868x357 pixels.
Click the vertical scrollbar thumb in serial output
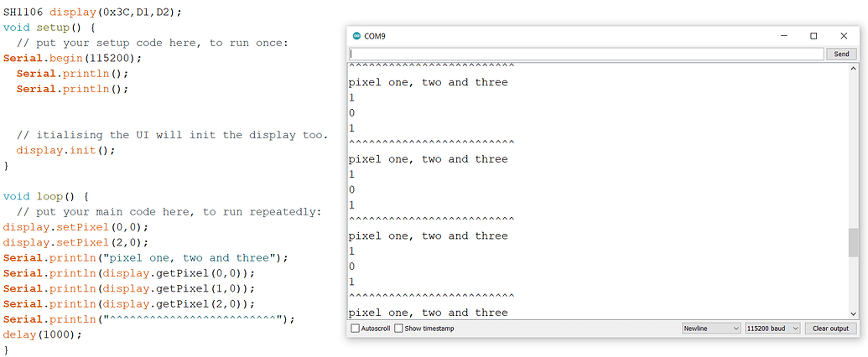853,242
